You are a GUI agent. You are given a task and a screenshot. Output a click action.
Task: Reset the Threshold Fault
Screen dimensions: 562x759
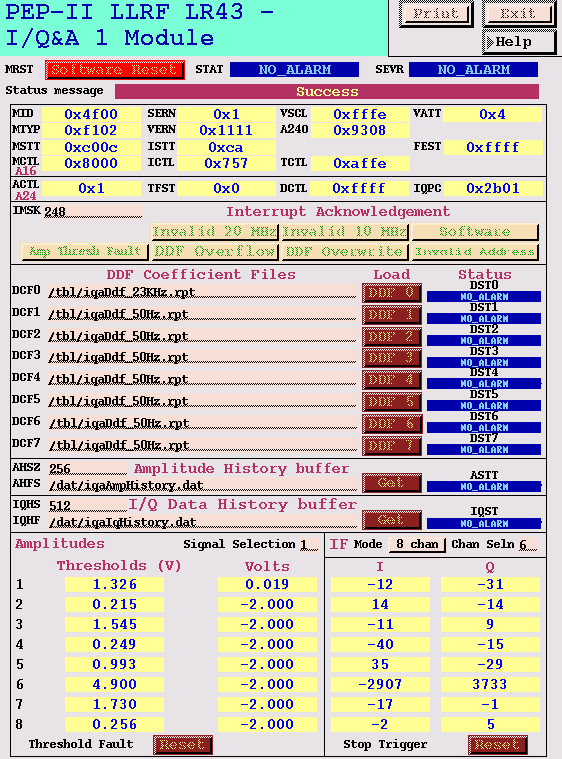click(x=183, y=744)
